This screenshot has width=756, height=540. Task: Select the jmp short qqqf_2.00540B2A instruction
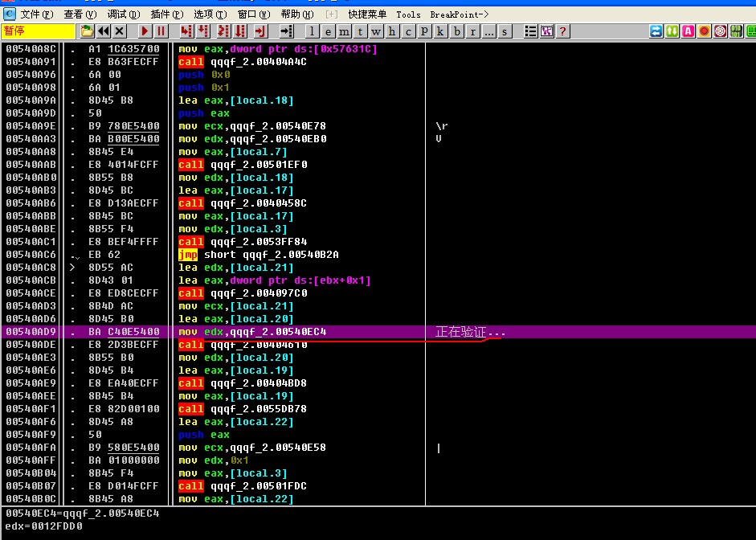259,255
